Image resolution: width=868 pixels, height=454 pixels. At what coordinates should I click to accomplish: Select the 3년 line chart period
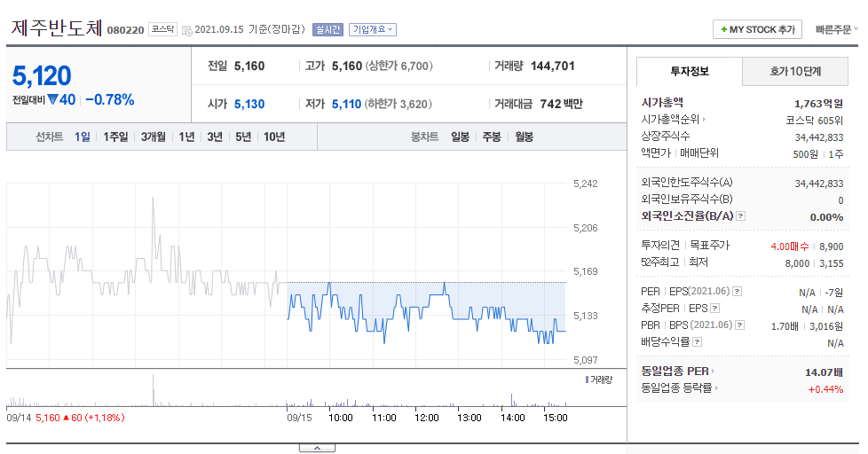pos(215,137)
